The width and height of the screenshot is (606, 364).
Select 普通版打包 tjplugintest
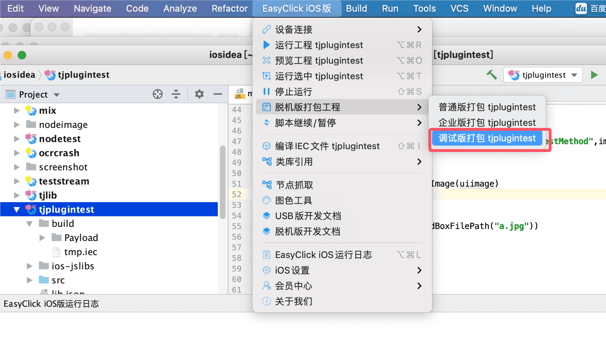(x=487, y=107)
